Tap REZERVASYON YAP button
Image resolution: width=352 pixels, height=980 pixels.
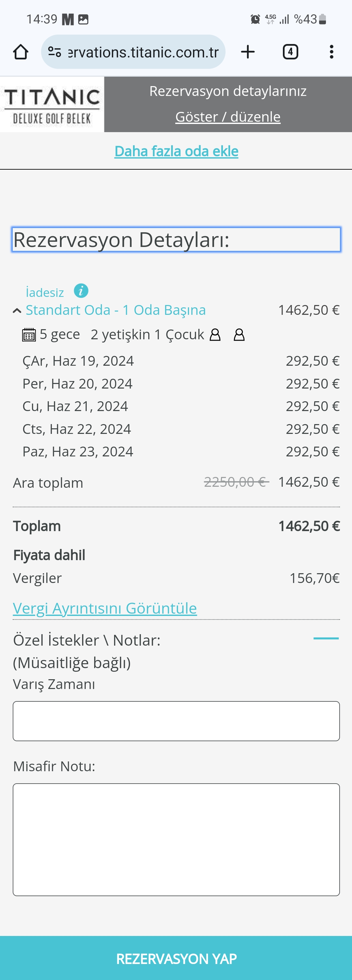(176, 958)
